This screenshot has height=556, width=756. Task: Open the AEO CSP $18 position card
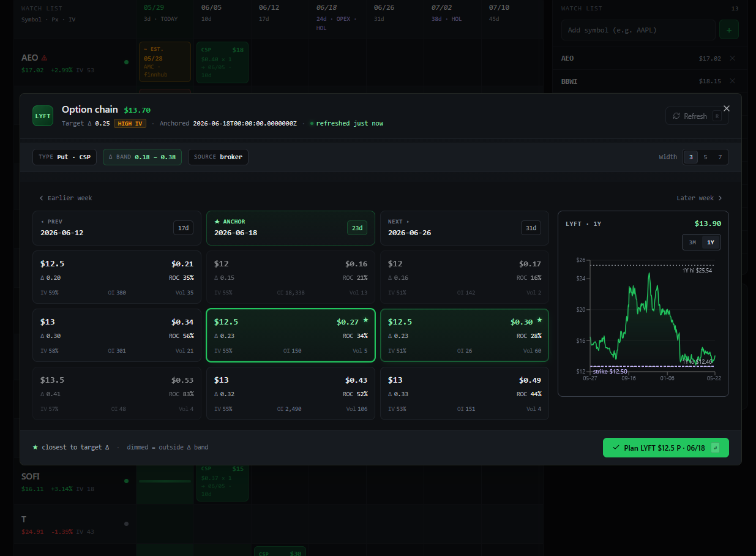click(222, 62)
